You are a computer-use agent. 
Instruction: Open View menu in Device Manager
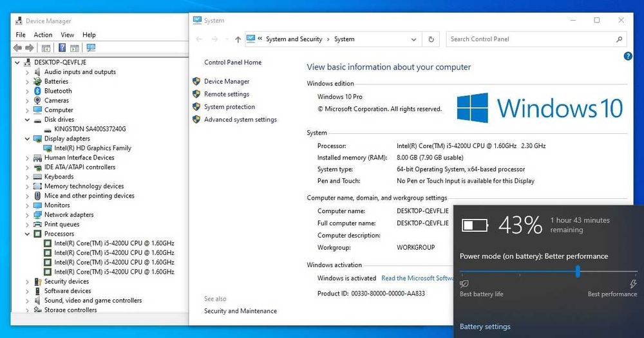click(68, 35)
